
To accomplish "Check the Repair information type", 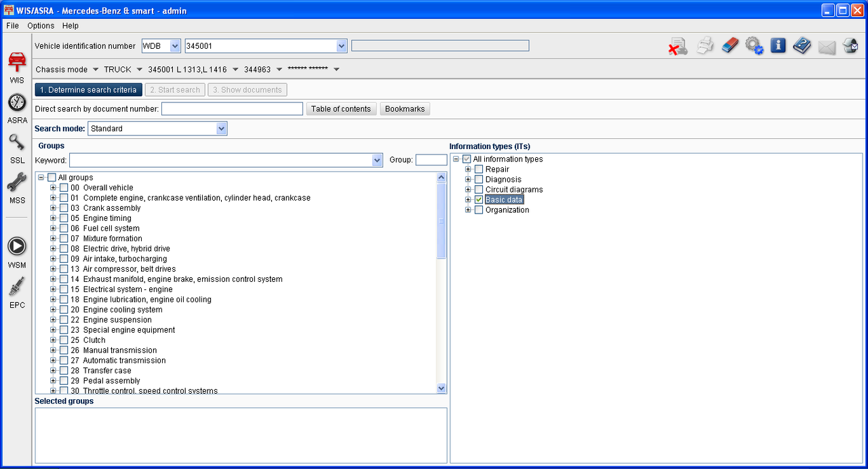I will pos(479,169).
